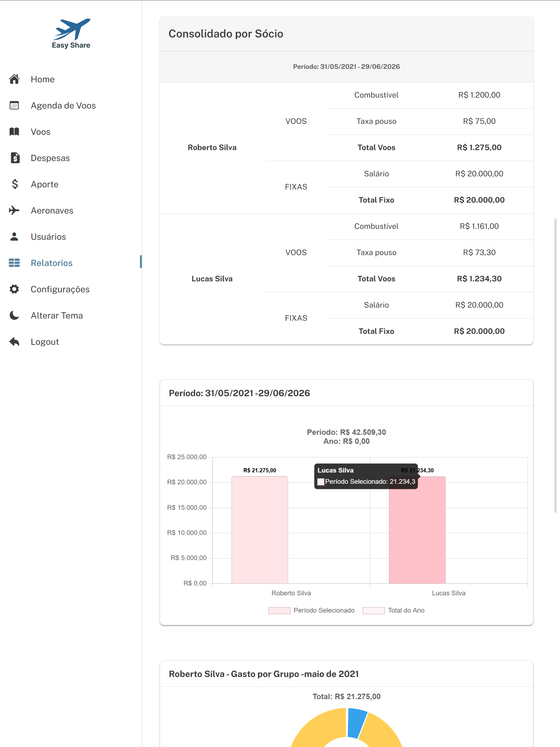
Task: Click the Período Selecionado legend label
Action: (324, 610)
